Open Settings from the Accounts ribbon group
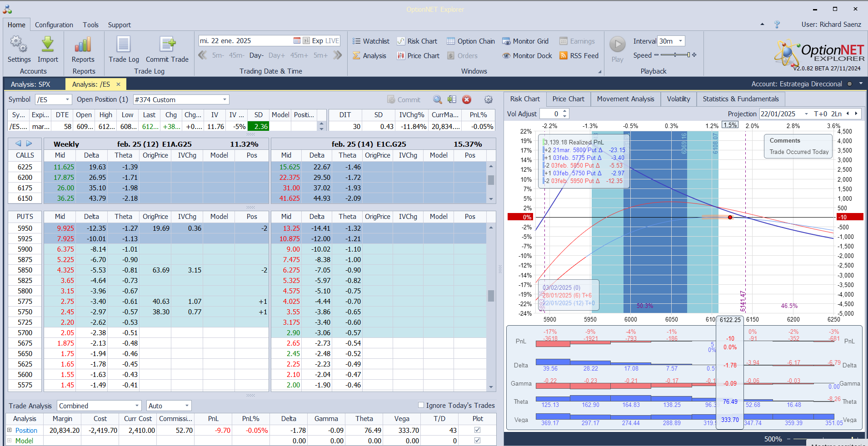The width and height of the screenshot is (868, 446). click(19, 50)
